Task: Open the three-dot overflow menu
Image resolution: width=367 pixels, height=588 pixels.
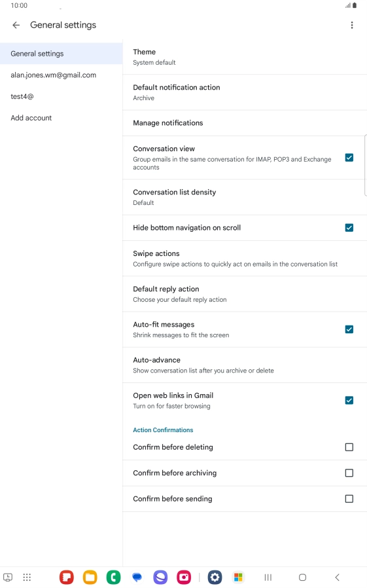Action: (x=352, y=25)
